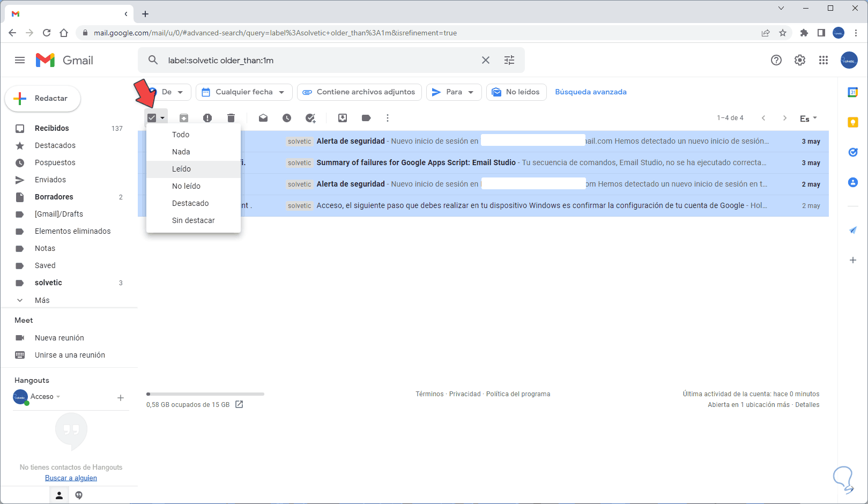Viewport: 868px width, 504px height.
Task: Open Contacts side panel
Action: click(853, 182)
